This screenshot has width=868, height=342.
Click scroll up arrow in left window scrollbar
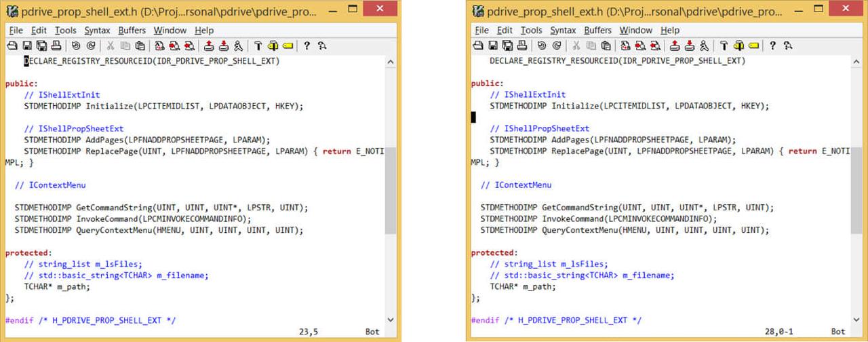tap(391, 62)
